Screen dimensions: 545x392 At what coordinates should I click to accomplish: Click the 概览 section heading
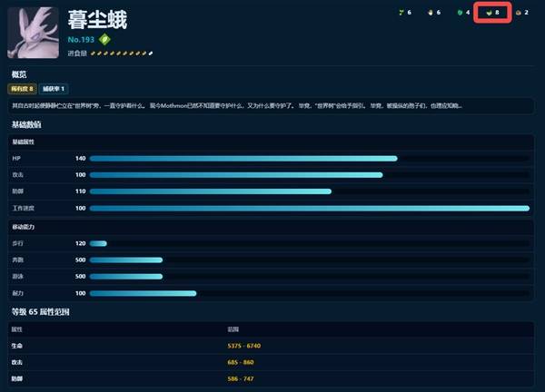point(19,74)
